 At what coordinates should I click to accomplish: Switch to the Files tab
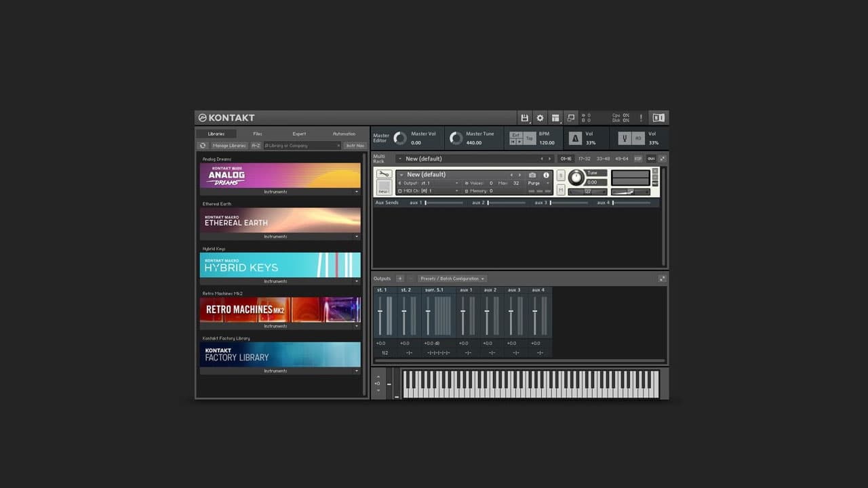[257, 134]
